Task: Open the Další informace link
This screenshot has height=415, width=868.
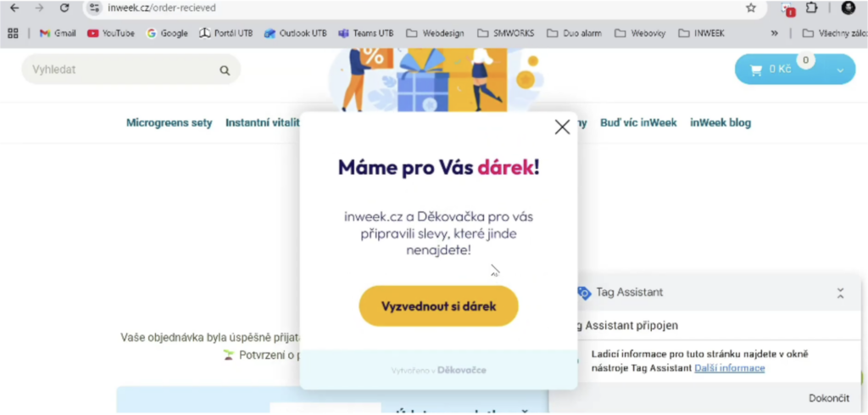Action: pos(729,368)
